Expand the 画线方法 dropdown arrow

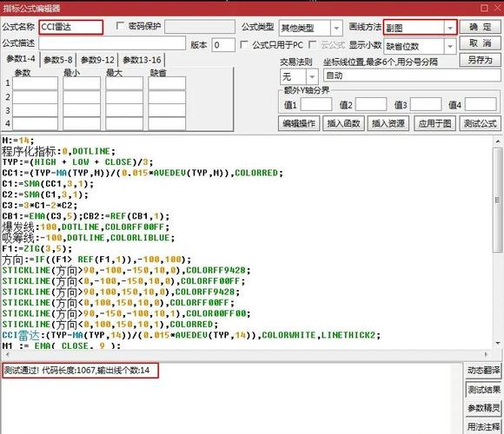[450, 29]
